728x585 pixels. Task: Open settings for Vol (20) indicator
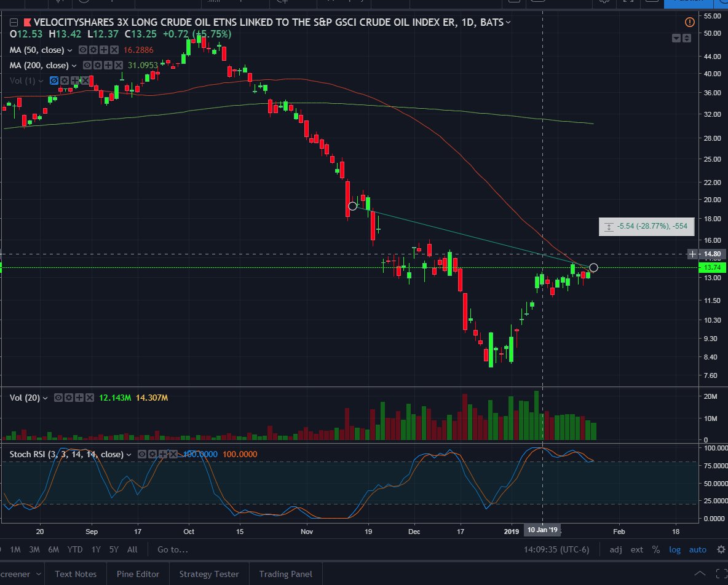click(x=69, y=398)
